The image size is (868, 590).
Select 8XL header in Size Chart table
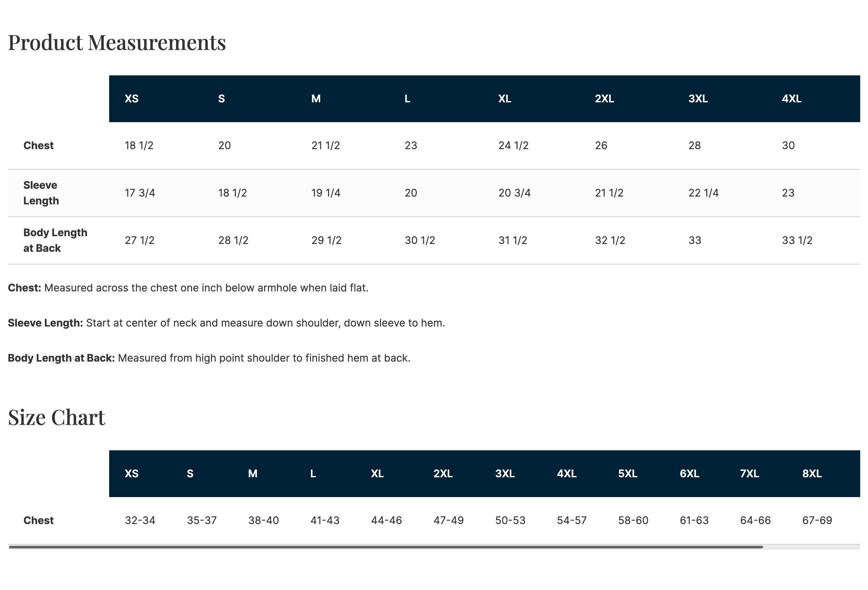(x=811, y=474)
